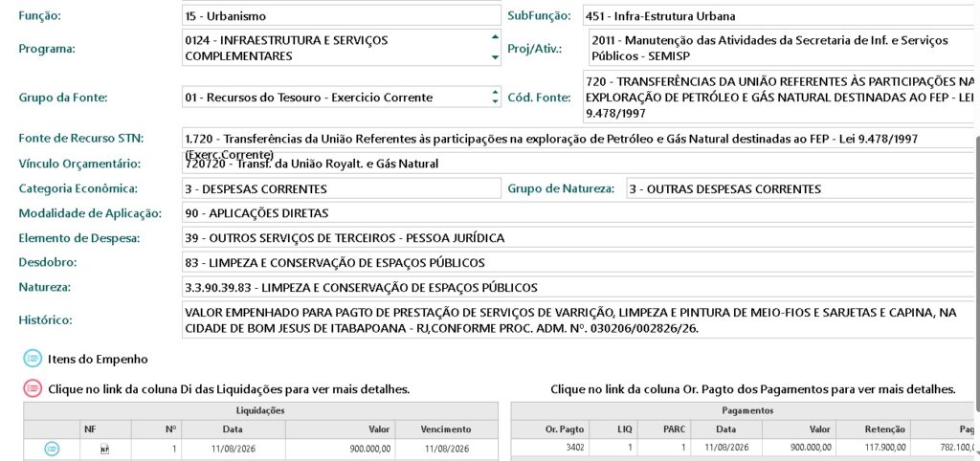Screen dimensions: 980x461
Task: Click the Pagamentos Valor cell 900.000,00
Action: 799,448
